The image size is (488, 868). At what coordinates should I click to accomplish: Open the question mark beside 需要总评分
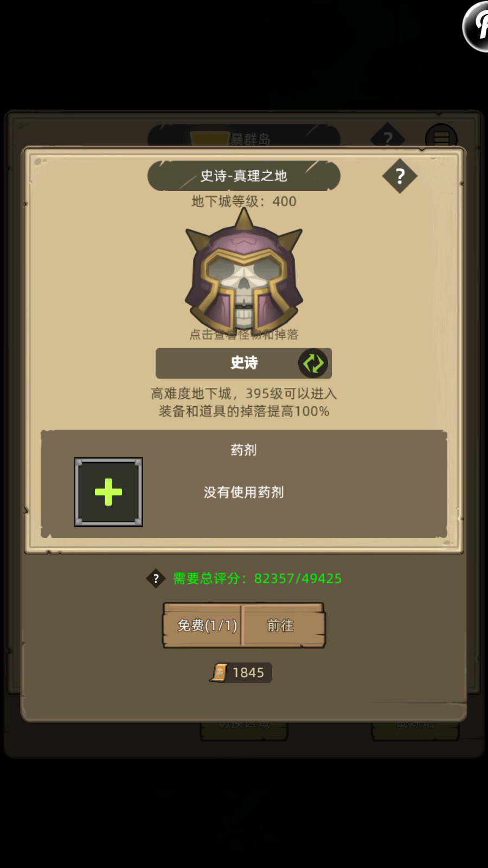click(156, 578)
